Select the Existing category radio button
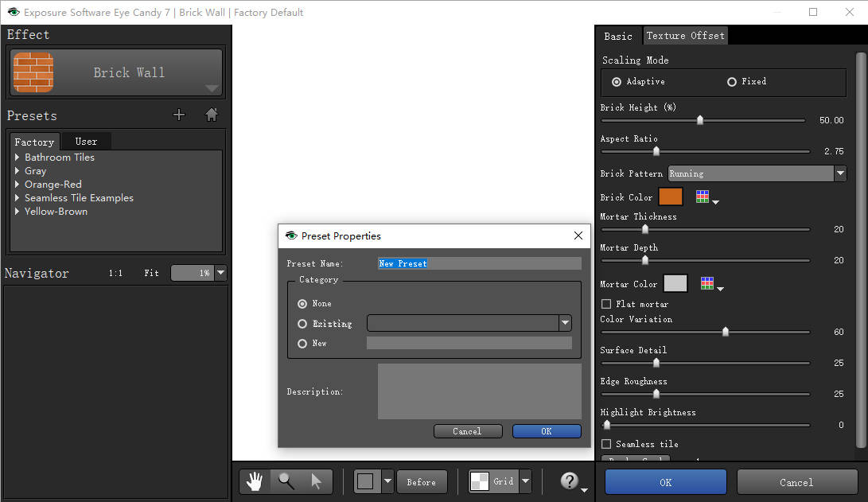Viewport: 868px width, 502px height. coord(302,324)
